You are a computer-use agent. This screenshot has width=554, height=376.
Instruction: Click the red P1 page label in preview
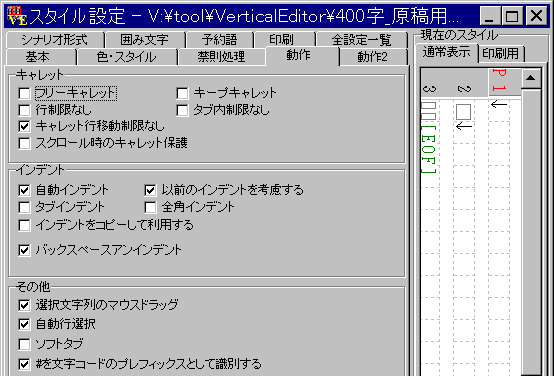pyautogui.click(x=500, y=81)
